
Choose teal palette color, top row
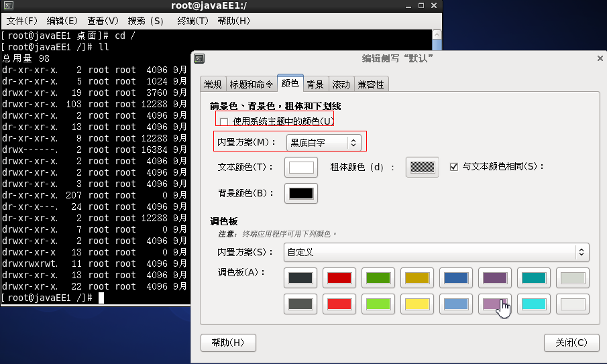(534, 278)
